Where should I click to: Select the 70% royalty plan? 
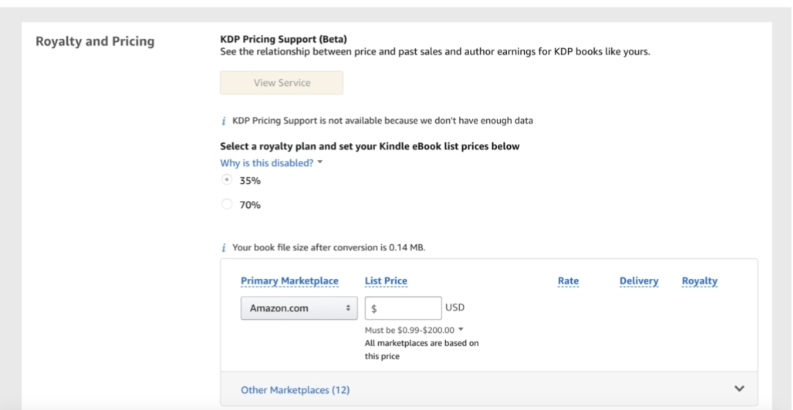point(227,204)
